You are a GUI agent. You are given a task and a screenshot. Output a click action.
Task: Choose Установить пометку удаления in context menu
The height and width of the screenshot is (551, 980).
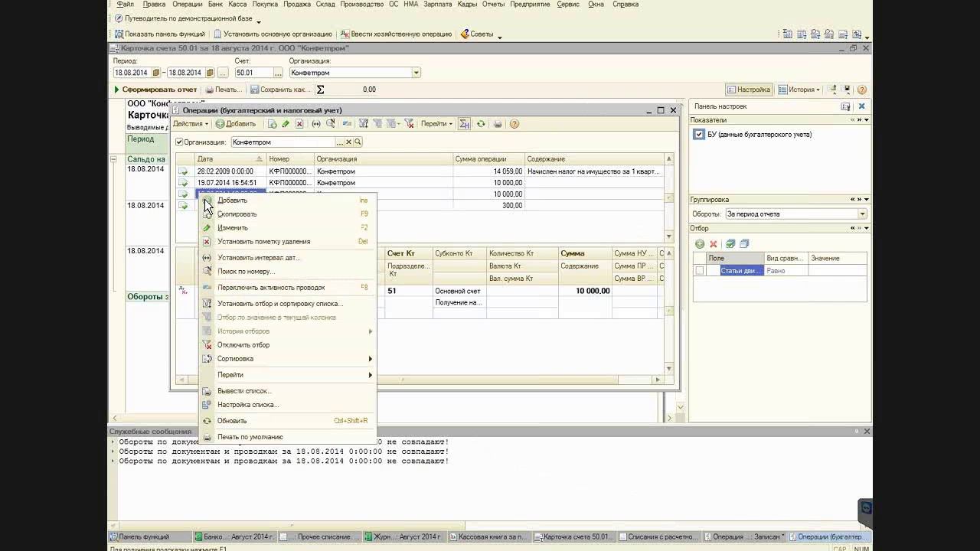pyautogui.click(x=263, y=242)
